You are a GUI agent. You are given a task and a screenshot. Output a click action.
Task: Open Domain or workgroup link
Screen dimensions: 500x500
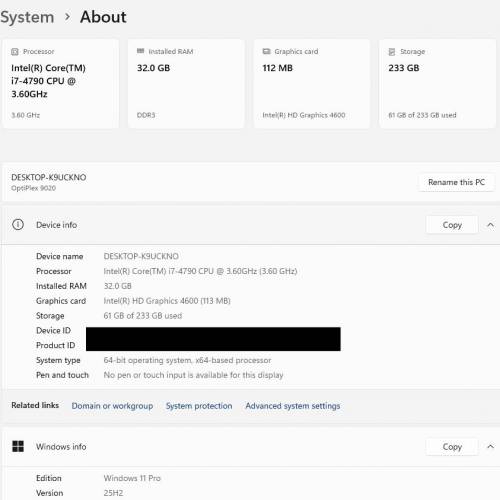112,406
